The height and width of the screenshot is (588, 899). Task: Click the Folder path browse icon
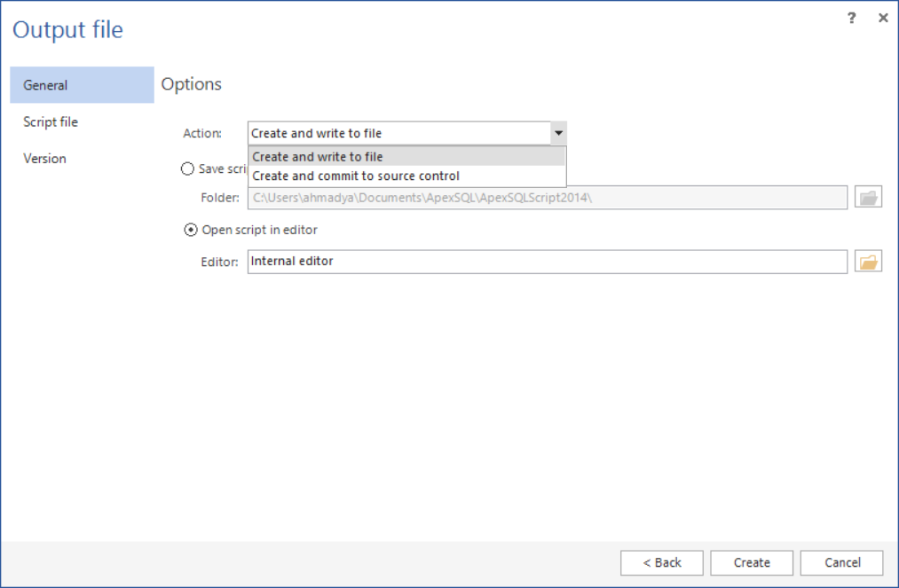point(869,197)
